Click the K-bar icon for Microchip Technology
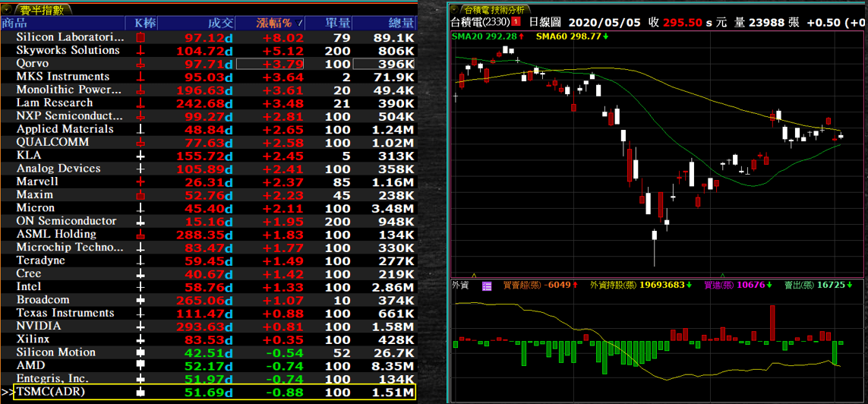Image resolution: width=868 pixels, height=404 pixels. tap(140, 248)
